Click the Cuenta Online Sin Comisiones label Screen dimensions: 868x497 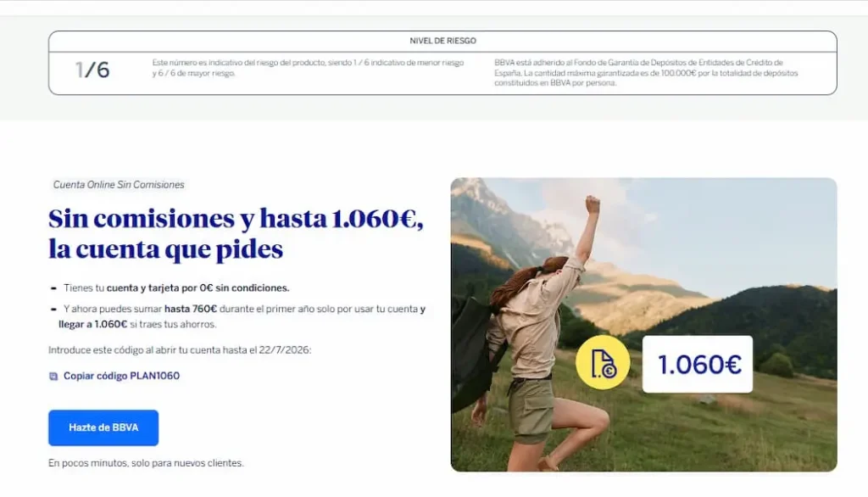[x=119, y=185]
